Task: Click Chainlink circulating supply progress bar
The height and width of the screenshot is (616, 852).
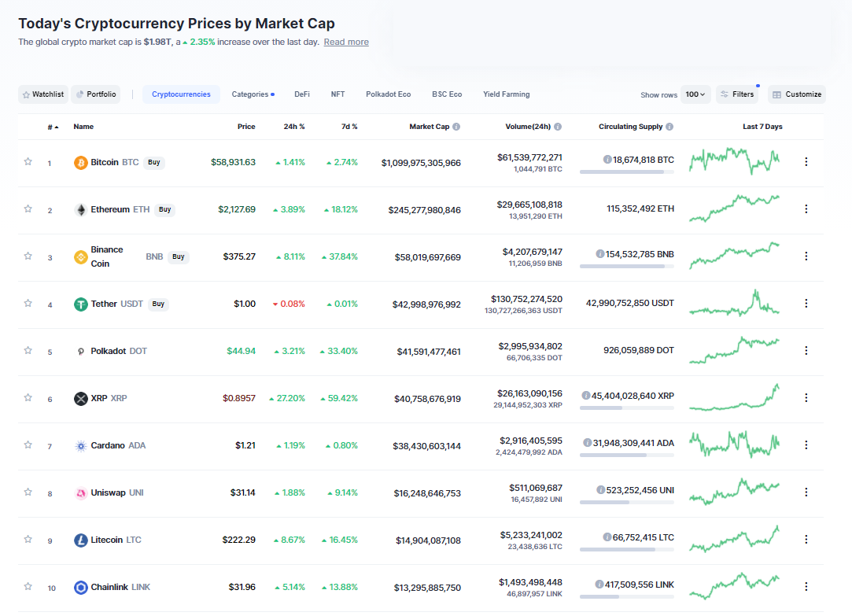Action: coord(626,597)
